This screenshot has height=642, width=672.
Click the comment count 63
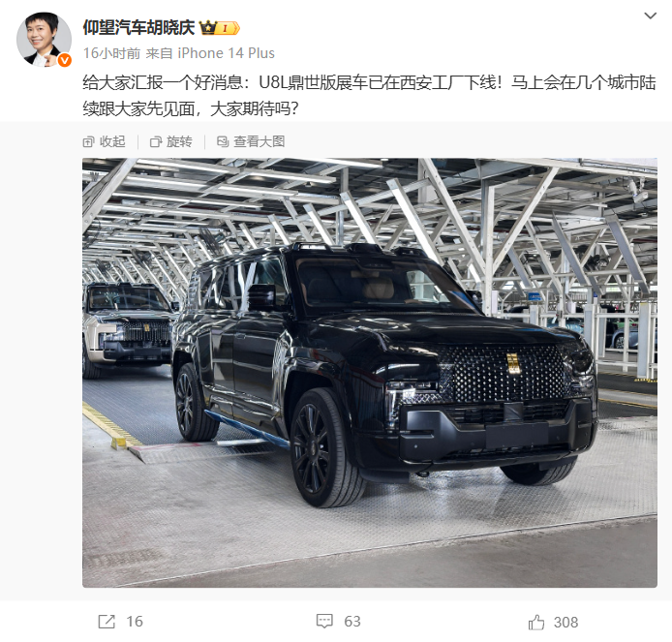352,622
